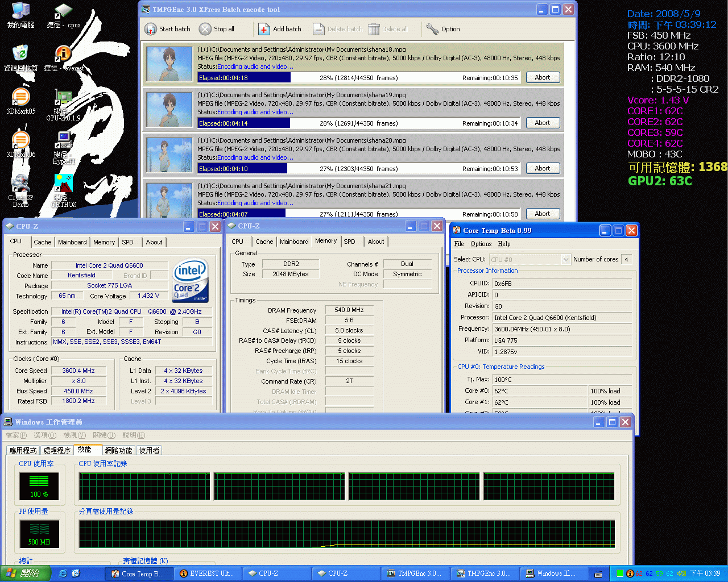Switch to 使用者 tab in Task Manager

point(150,450)
